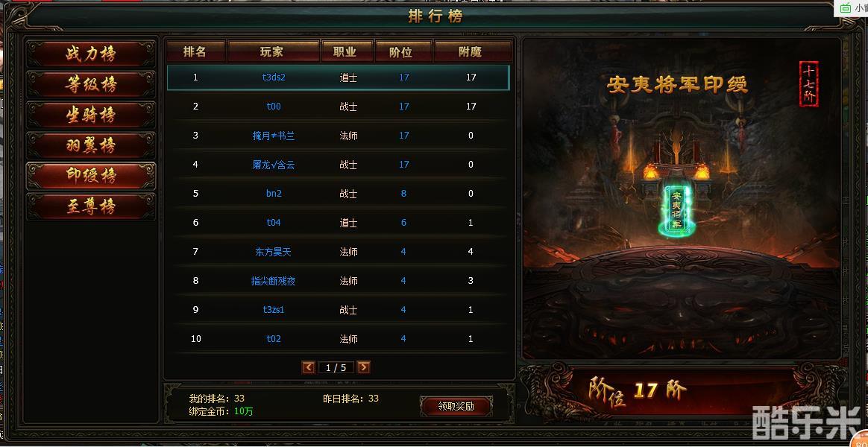Open player t00's profile link
868x447 pixels.
(x=274, y=107)
